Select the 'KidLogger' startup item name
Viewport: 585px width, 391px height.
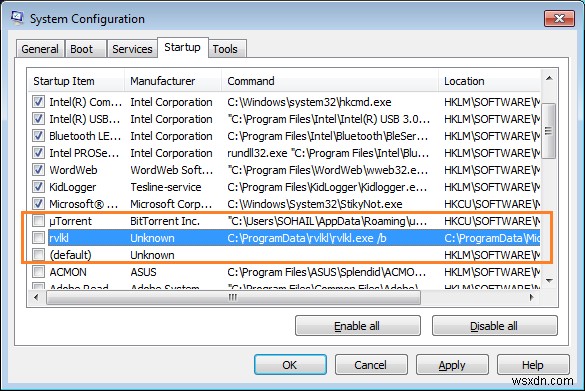73,187
